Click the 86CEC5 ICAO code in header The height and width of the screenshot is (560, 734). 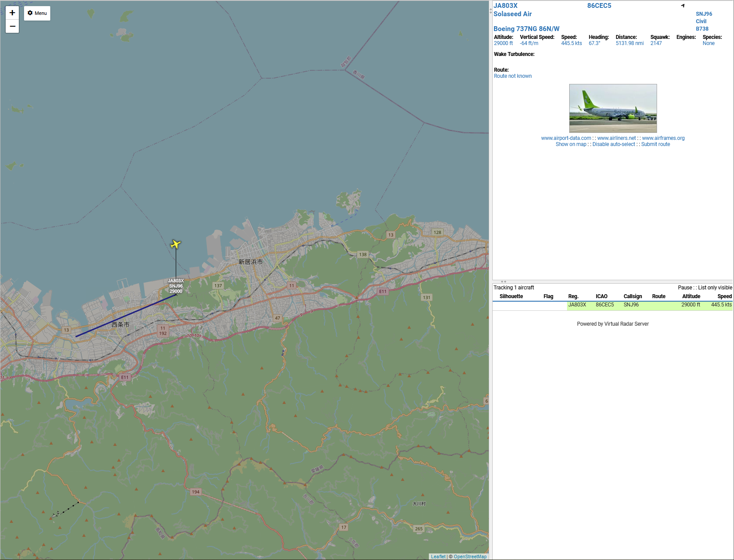click(x=599, y=6)
